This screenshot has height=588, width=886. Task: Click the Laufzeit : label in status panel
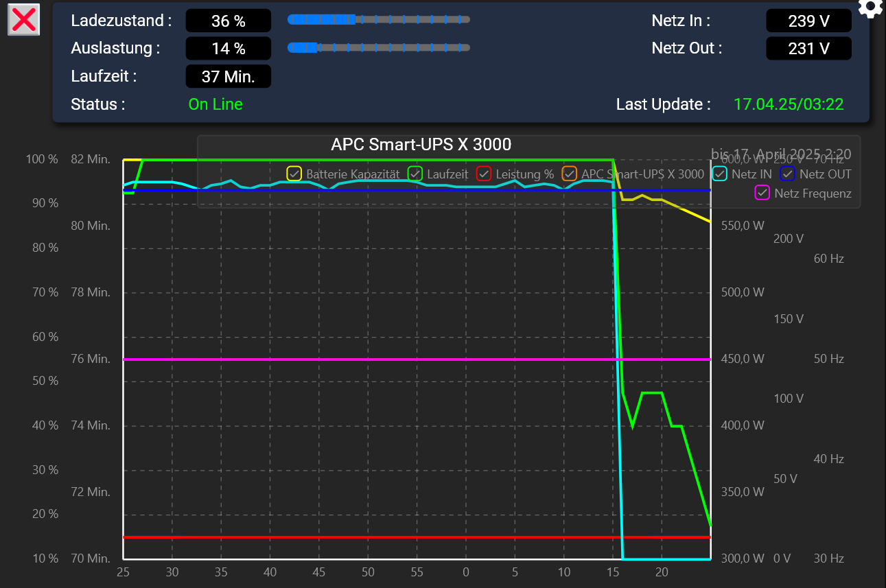coord(104,76)
